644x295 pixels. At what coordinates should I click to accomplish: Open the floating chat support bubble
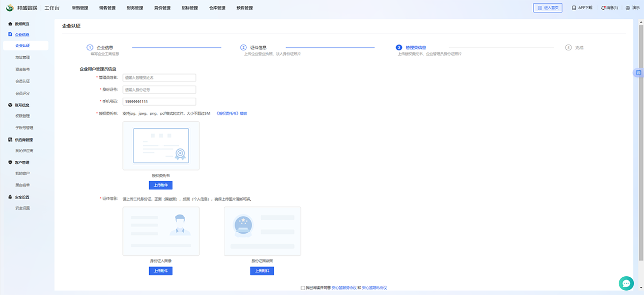pyautogui.click(x=626, y=283)
